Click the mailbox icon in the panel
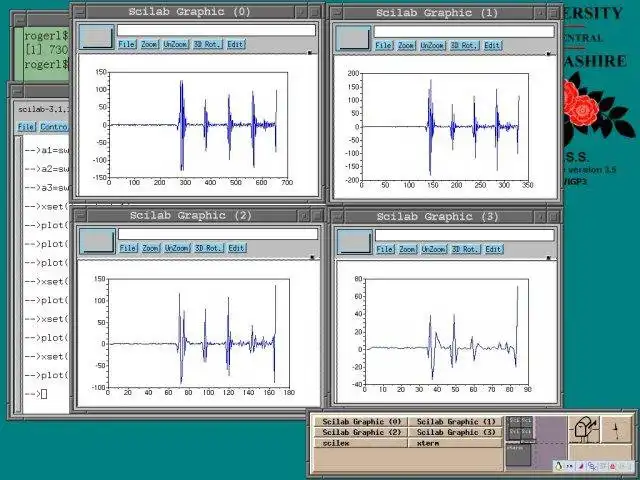Viewport: 640px width, 480px height. (x=584, y=430)
